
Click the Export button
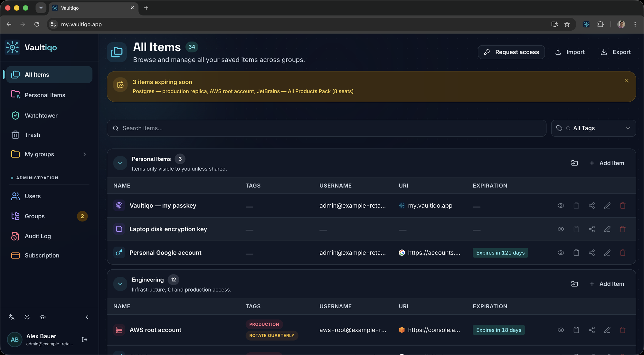(x=616, y=52)
